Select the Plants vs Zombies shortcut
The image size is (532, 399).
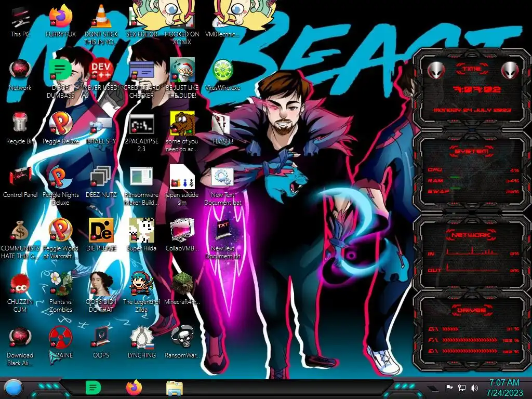[60, 292]
